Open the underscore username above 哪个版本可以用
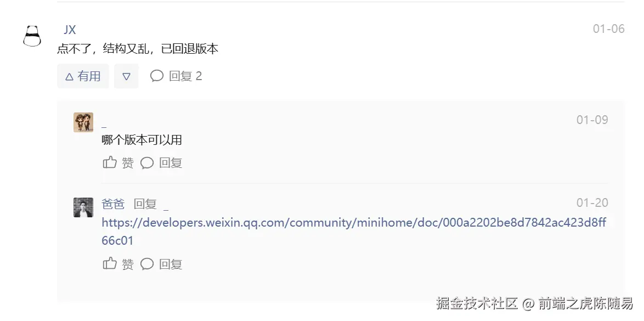 [x=104, y=125]
